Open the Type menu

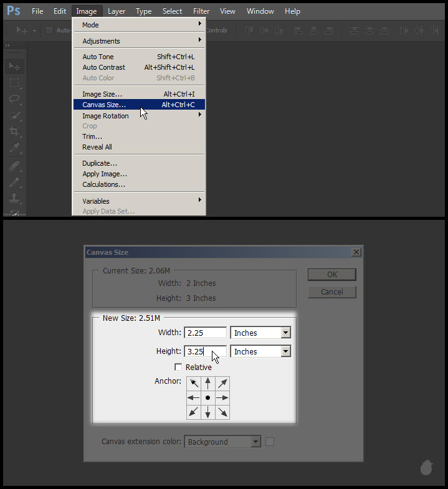tap(143, 11)
